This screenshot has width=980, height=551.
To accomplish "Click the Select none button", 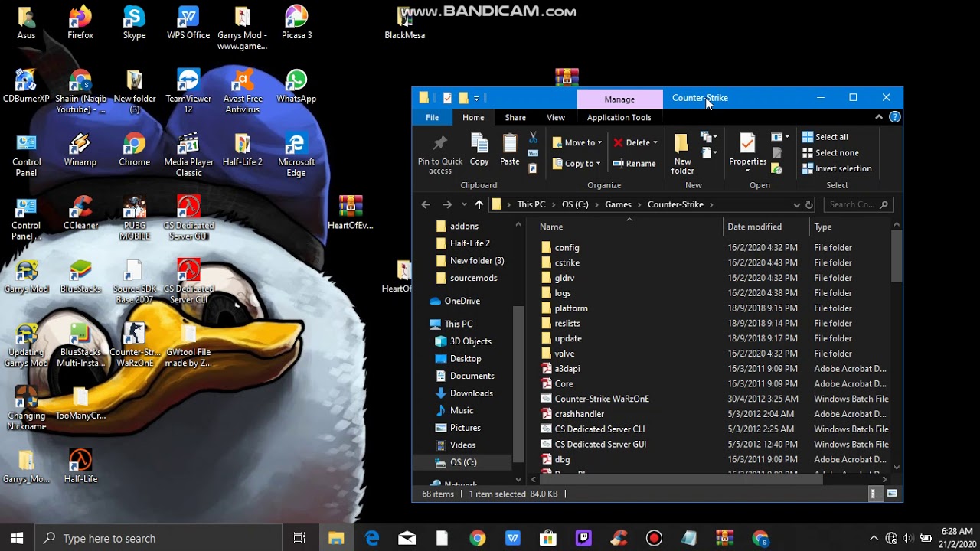I will coord(830,152).
